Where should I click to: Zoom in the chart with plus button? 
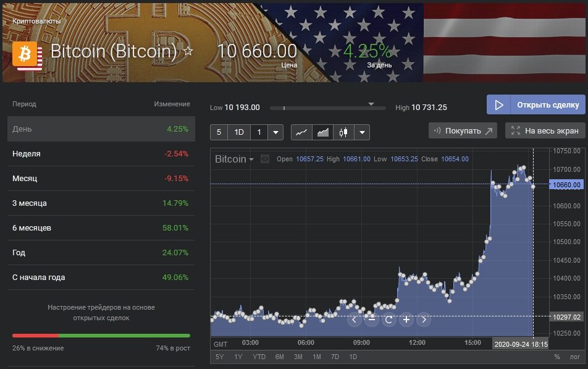point(406,320)
